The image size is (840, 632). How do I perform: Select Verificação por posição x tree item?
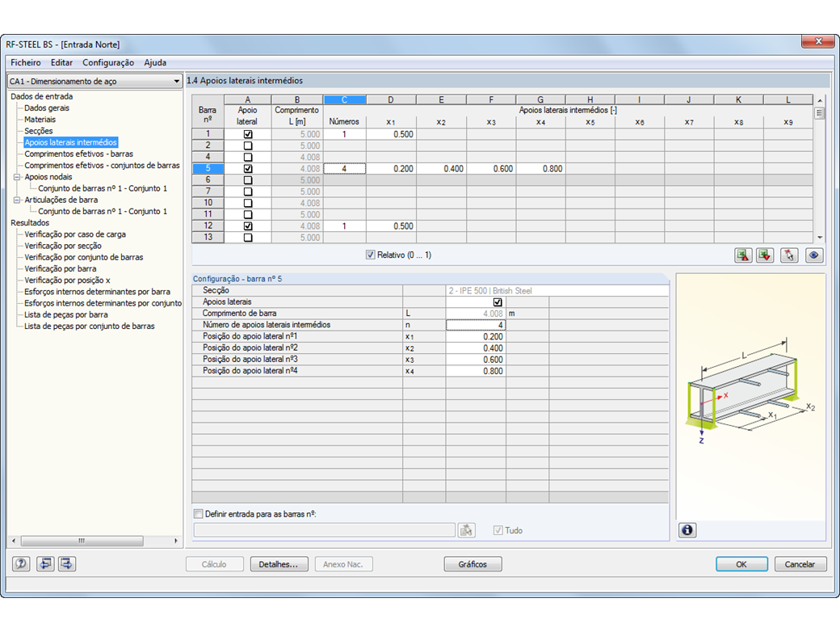pos(68,280)
